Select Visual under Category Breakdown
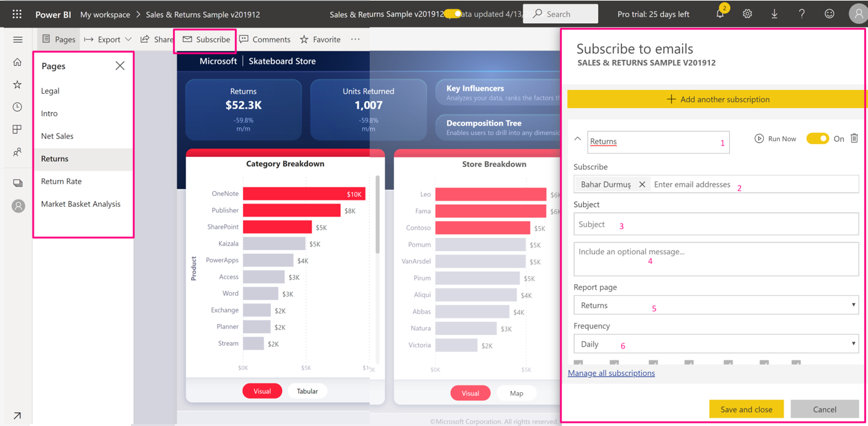 click(262, 391)
